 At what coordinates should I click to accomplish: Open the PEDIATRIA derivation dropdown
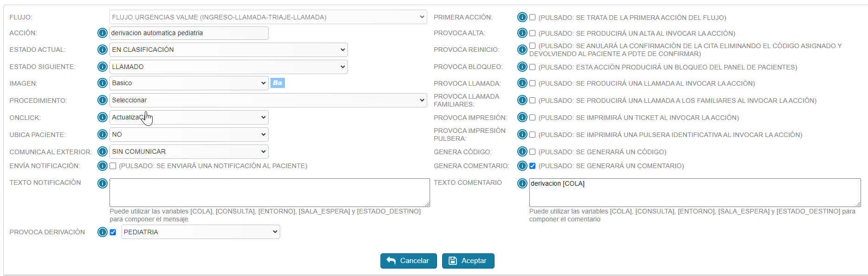[201, 232]
